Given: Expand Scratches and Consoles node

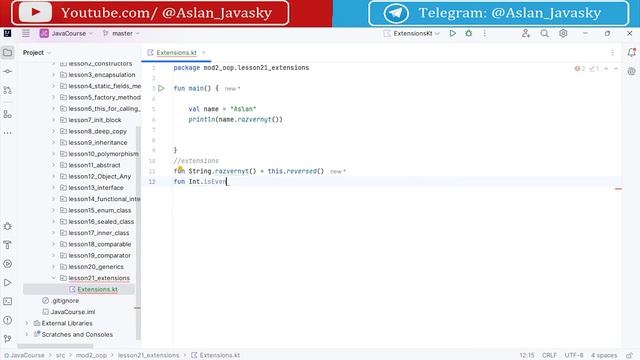Looking at the screenshot, I should (x=27, y=334).
